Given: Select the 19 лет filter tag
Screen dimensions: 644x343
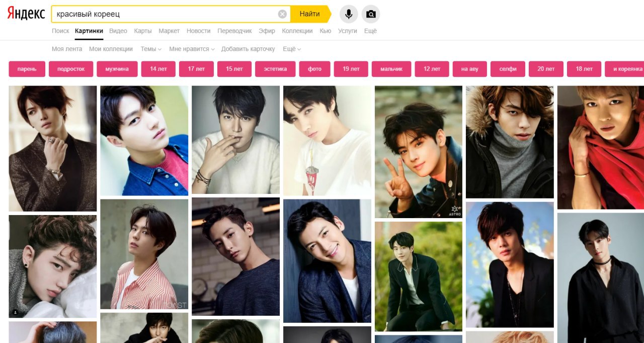Looking at the screenshot, I should click(351, 69).
